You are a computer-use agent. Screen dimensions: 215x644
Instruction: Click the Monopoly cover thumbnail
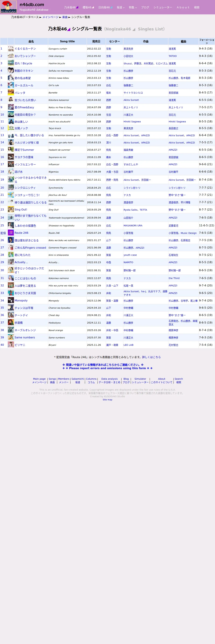point(11,300)
